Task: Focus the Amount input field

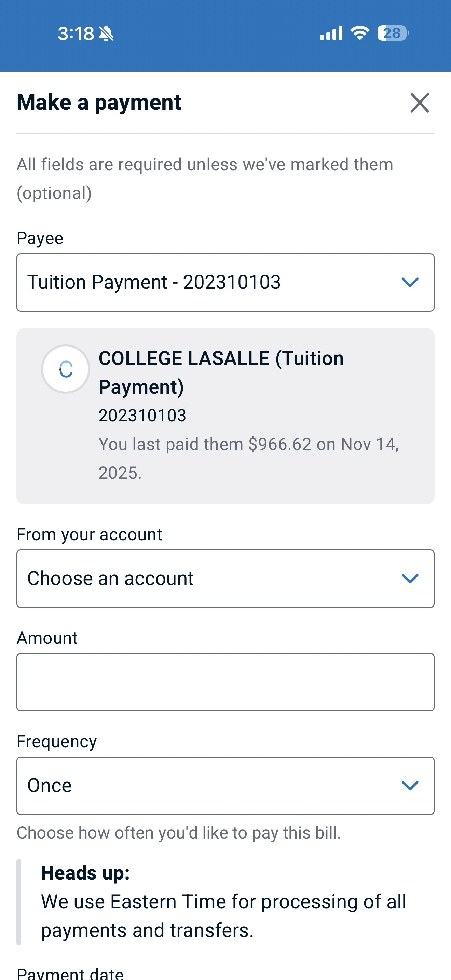Action: click(x=225, y=682)
